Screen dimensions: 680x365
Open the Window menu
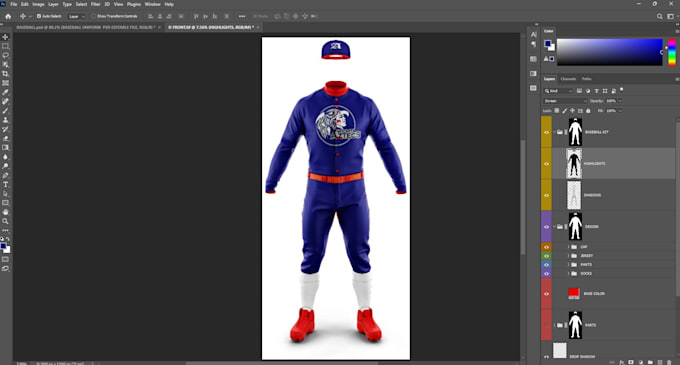(x=153, y=4)
